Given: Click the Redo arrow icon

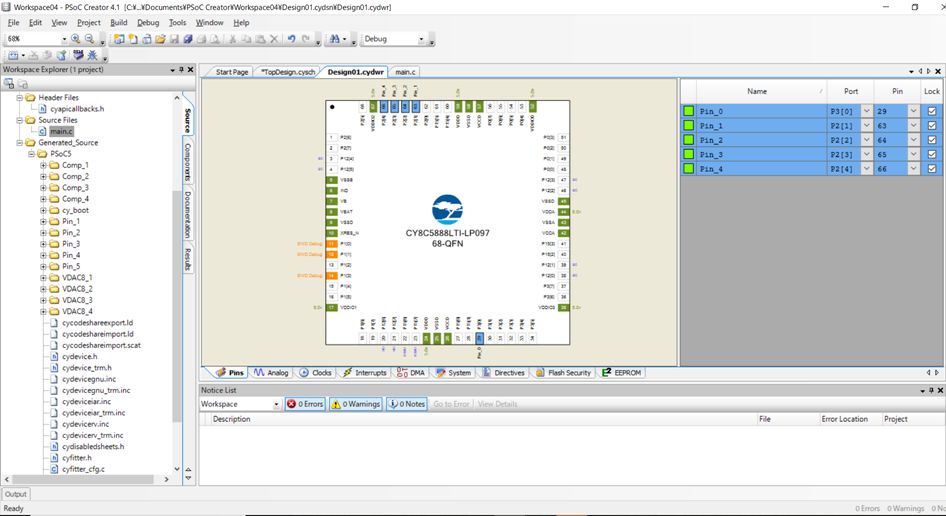Looking at the screenshot, I should pyautogui.click(x=306, y=39).
